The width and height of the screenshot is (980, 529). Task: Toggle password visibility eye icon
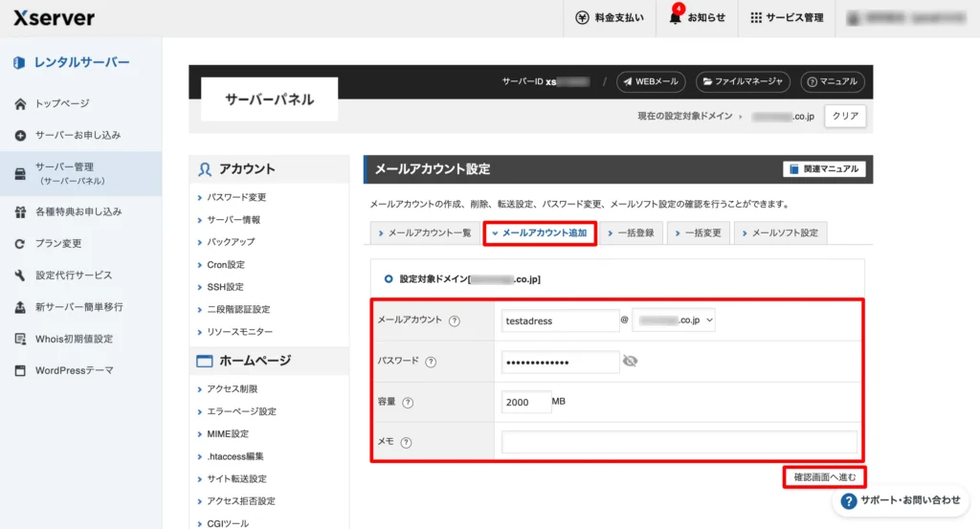click(x=630, y=362)
